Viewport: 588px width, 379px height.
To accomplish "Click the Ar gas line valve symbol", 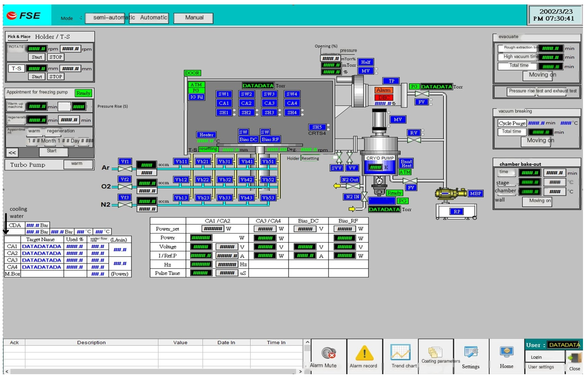I will pos(125,169).
